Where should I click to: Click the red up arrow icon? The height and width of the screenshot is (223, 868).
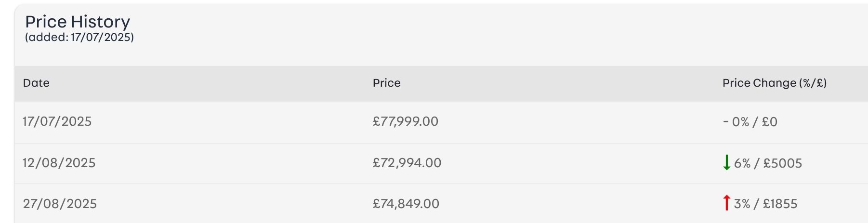tap(727, 203)
